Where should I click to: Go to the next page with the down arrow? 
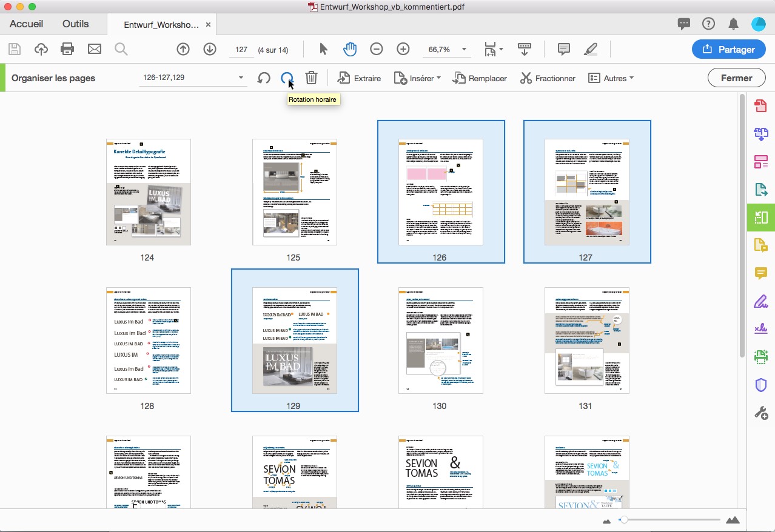point(210,50)
